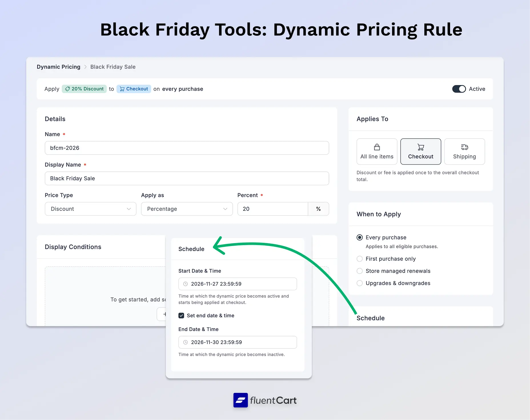The image size is (530, 420).
Task: Click 'Applies to all eligible purchases.' text
Action: pos(402,247)
